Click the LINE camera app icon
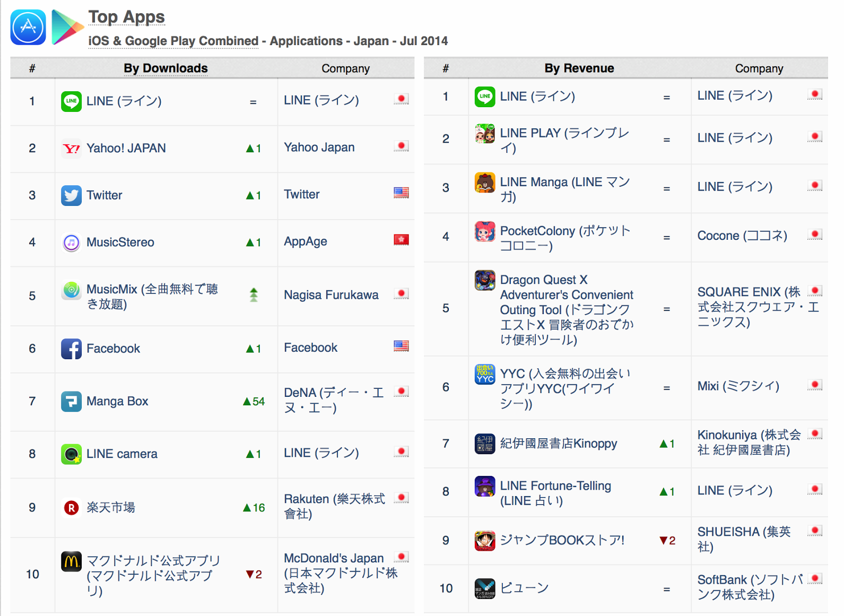 click(71, 454)
